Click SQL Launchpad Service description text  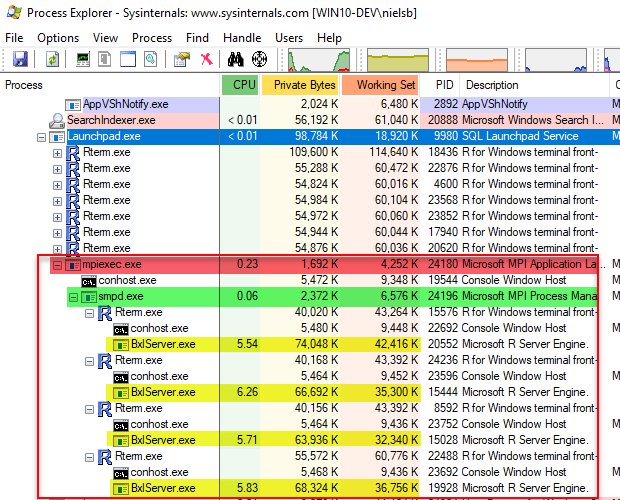point(520,136)
